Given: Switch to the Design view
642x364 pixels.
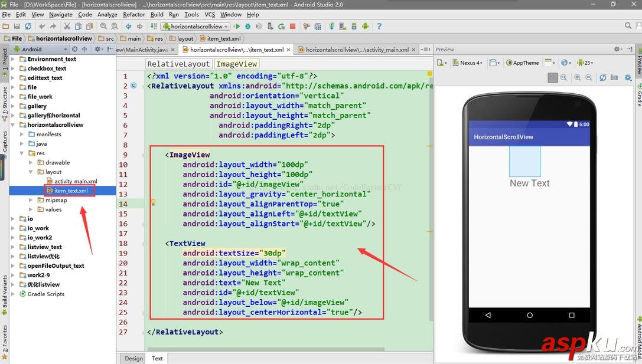Looking at the screenshot, I should 133,358.
